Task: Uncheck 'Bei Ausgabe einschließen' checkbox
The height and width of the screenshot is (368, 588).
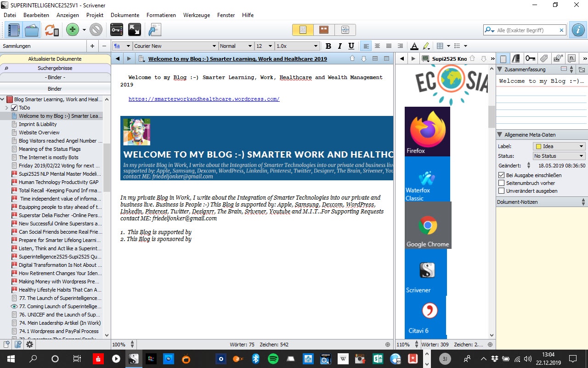Action: [502, 175]
